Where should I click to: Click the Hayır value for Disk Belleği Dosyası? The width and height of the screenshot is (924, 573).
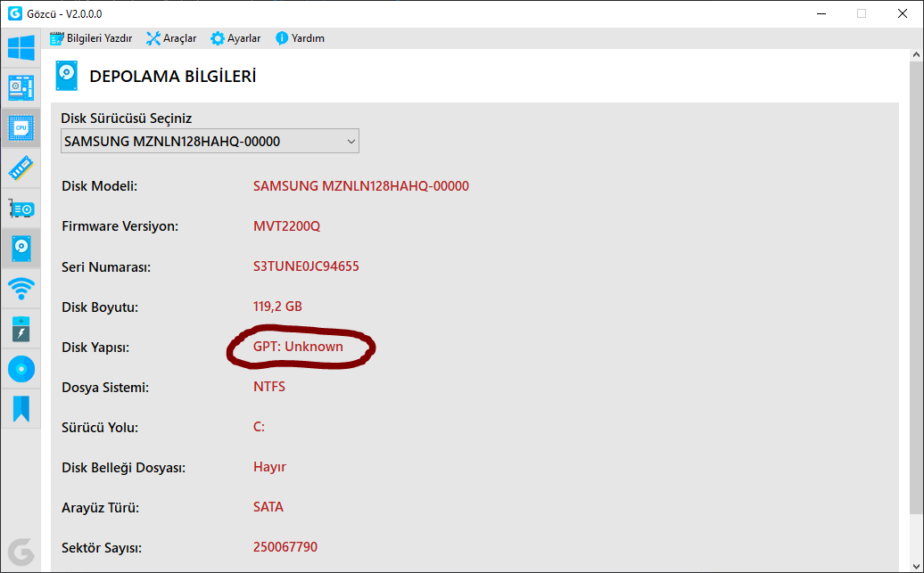270,466
